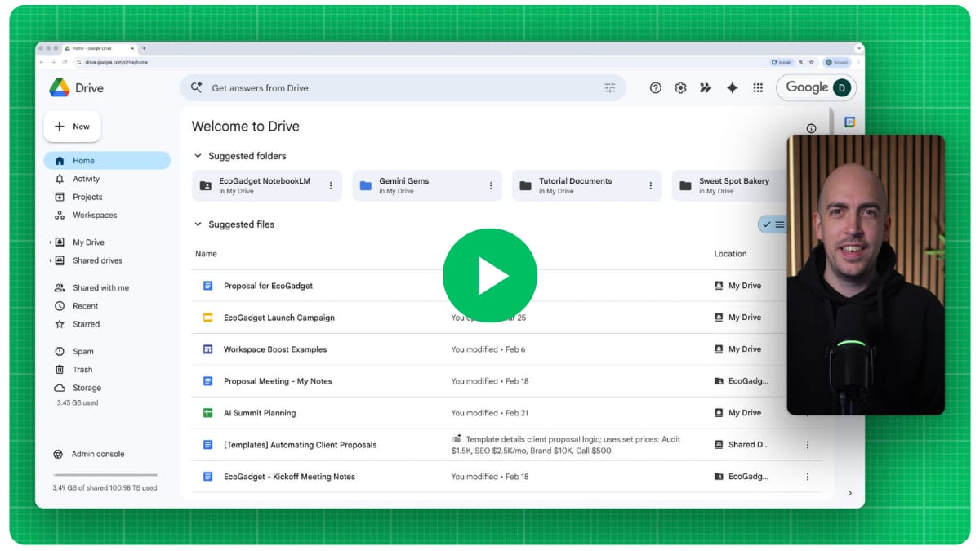Viewport: 980px width, 551px height.
Task: Expand My Drive tree arrow
Action: click(51, 242)
